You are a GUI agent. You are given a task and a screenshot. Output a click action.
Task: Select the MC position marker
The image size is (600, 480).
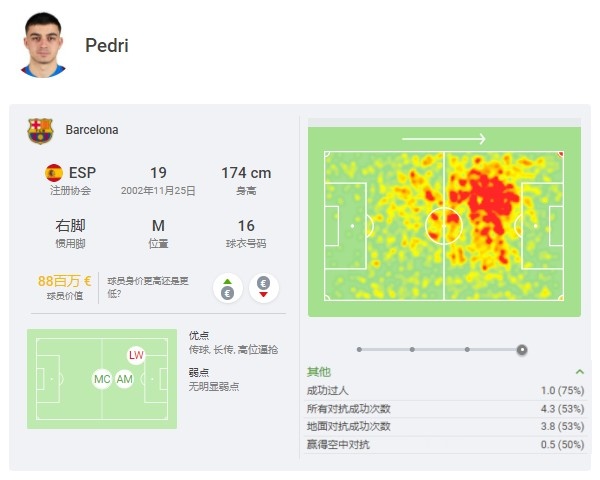(x=102, y=380)
